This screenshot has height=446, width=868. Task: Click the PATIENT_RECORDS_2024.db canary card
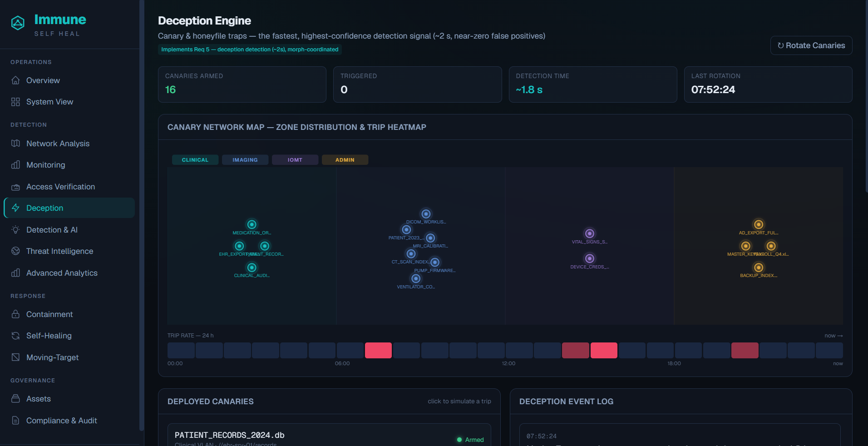329,435
